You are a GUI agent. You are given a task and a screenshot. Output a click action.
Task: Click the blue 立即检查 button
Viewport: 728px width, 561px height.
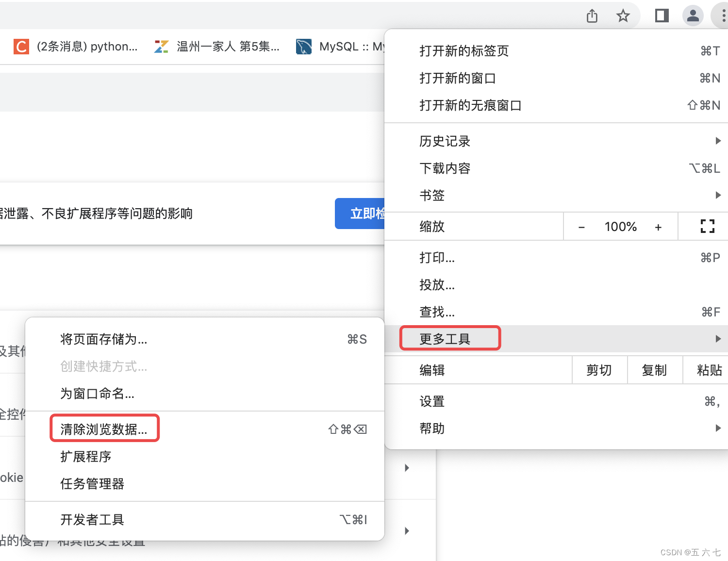pyautogui.click(x=360, y=214)
